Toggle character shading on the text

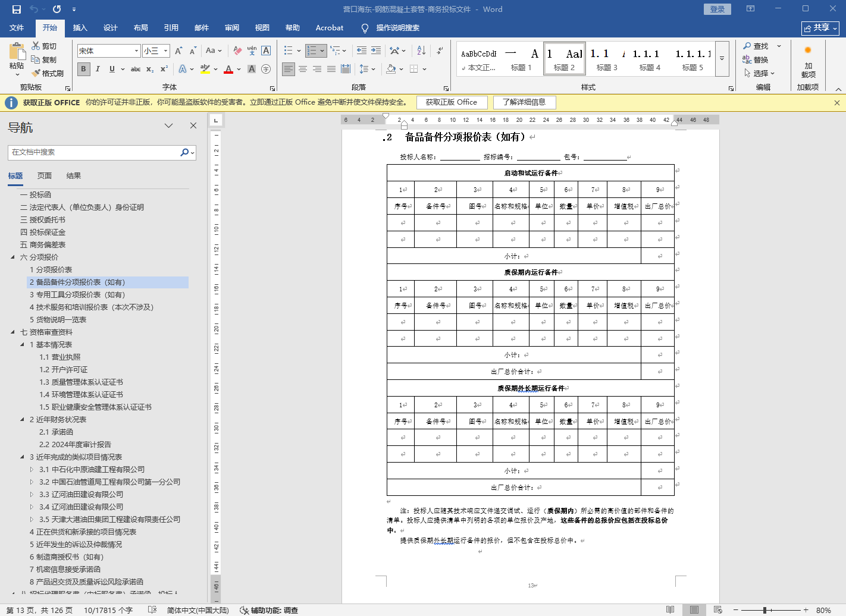252,69
